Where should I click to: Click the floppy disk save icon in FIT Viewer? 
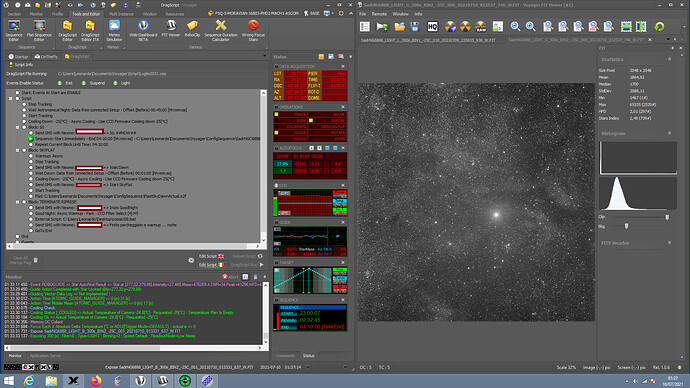pos(415,27)
